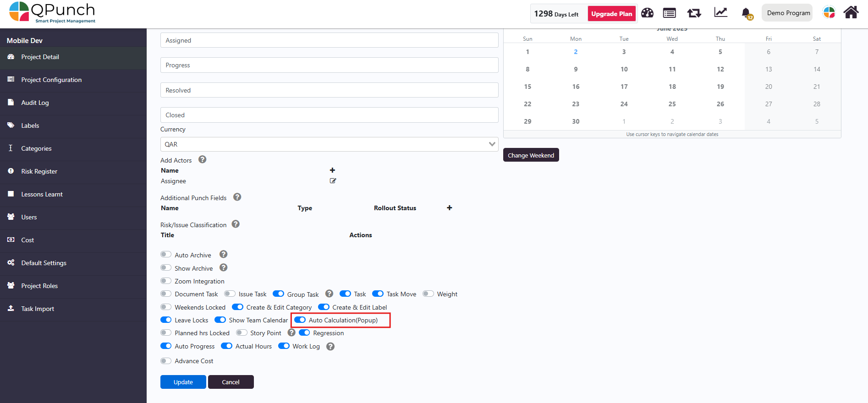Open the notifications bell icon

[746, 13]
